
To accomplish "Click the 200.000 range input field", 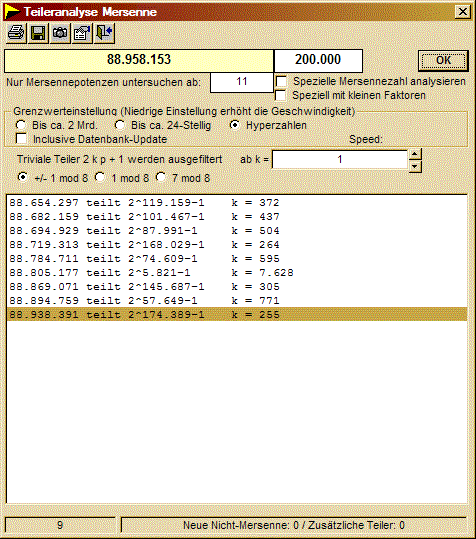I will (x=318, y=60).
